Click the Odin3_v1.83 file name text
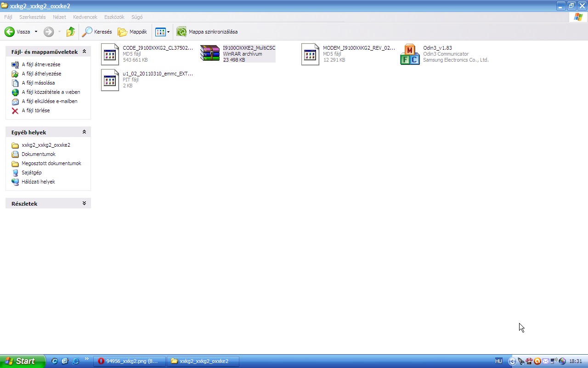Screen dimensions: 588x368 [438, 48]
